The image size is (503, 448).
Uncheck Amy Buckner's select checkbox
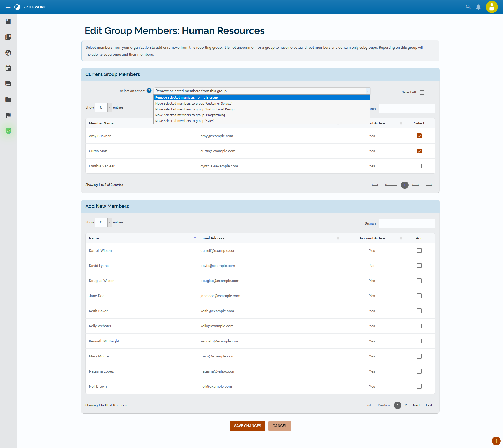coord(419,136)
